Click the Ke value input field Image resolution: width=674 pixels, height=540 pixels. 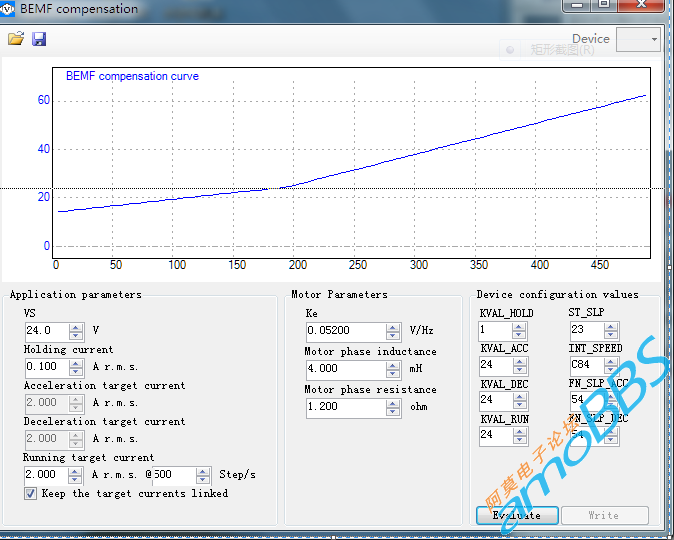pos(346,330)
